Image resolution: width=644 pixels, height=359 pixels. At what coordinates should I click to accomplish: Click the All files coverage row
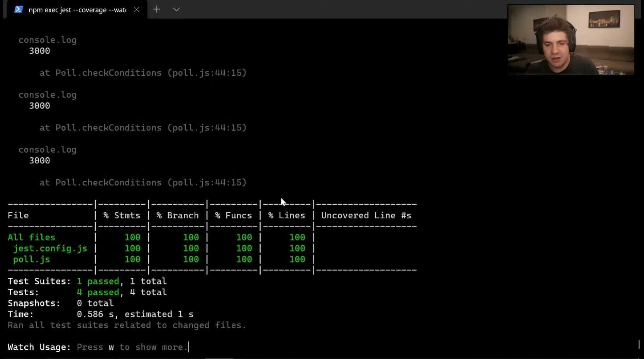(x=161, y=237)
